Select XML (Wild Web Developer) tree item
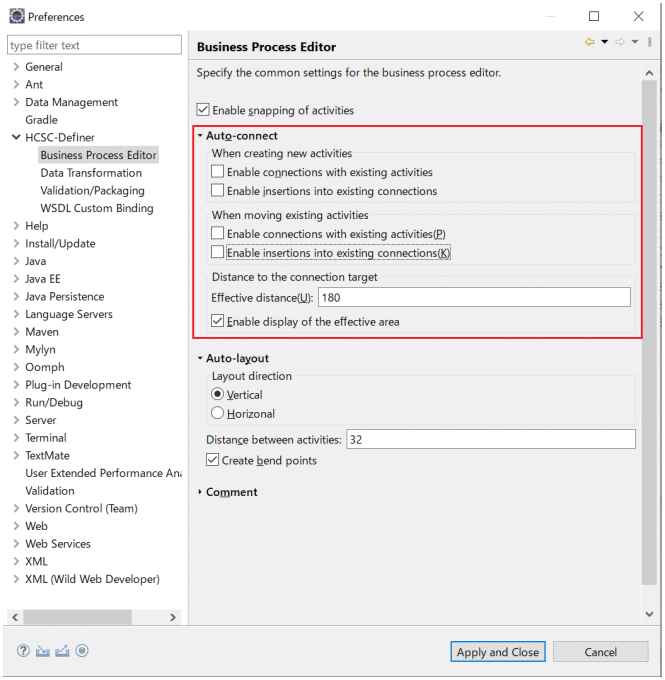This screenshot has width=665, height=680. pos(92,579)
